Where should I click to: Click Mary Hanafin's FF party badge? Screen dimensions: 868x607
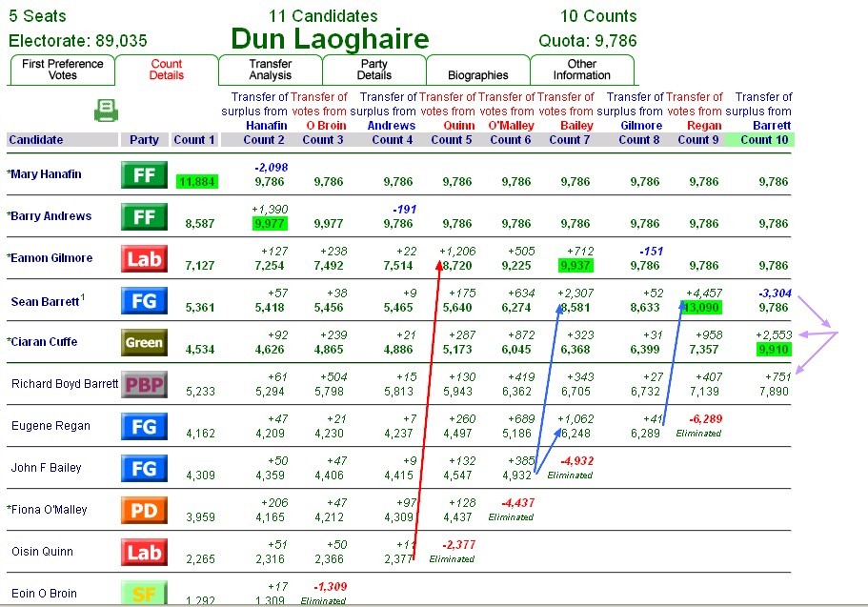(x=144, y=175)
